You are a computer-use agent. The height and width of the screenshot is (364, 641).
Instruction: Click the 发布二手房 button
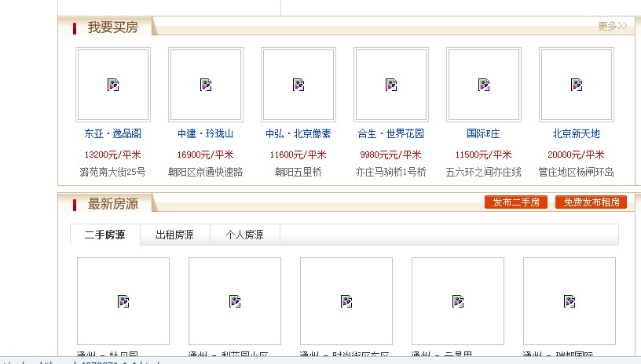coord(516,202)
